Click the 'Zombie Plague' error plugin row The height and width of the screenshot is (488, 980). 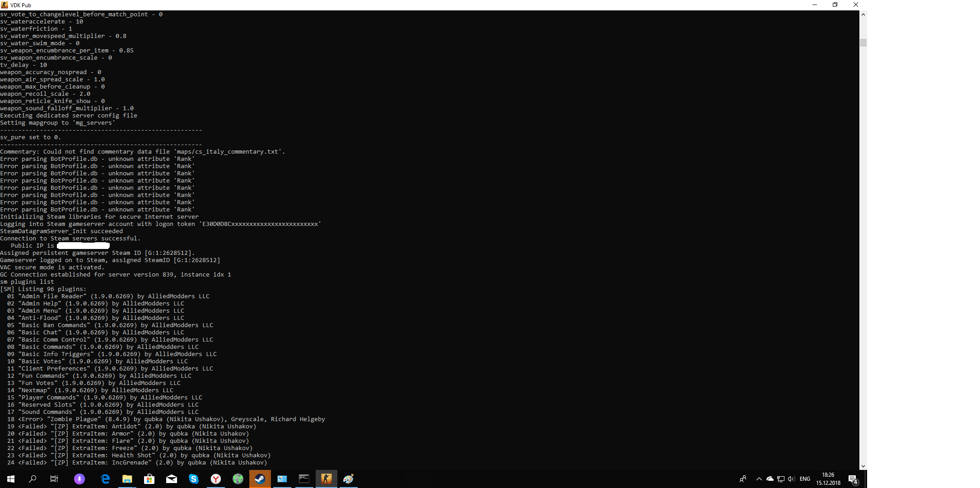point(166,419)
